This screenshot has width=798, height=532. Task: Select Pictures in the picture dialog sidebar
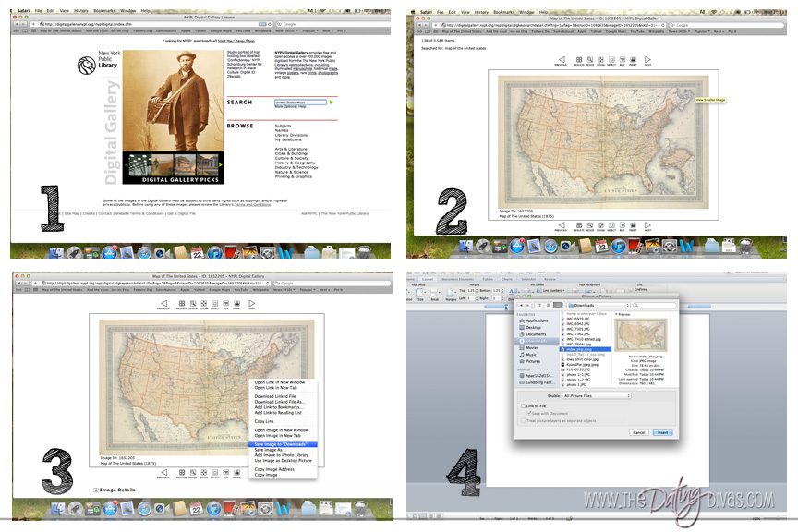(x=533, y=361)
